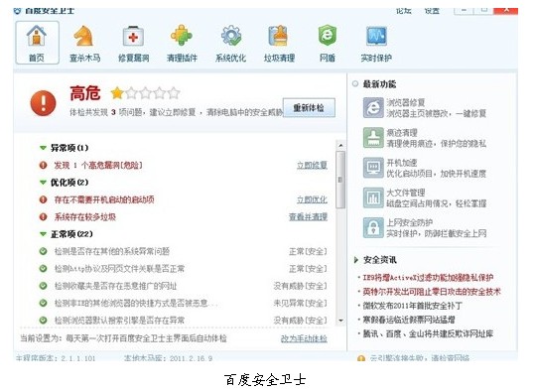
Task: Click the 系统存在较多垃圾 text
Action: point(85,217)
